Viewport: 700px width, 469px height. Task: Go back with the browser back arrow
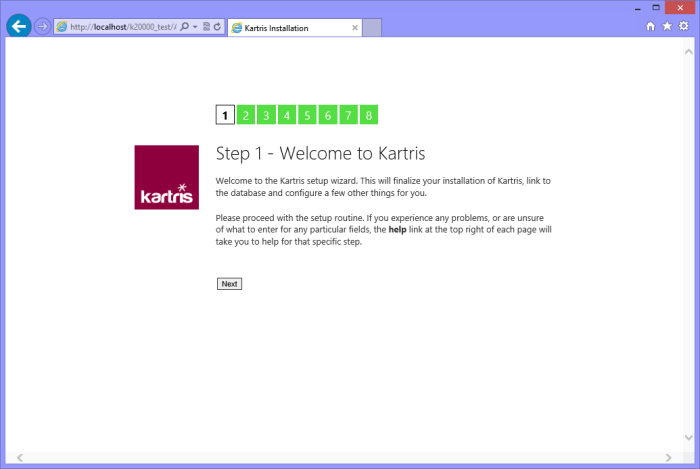coord(19,26)
